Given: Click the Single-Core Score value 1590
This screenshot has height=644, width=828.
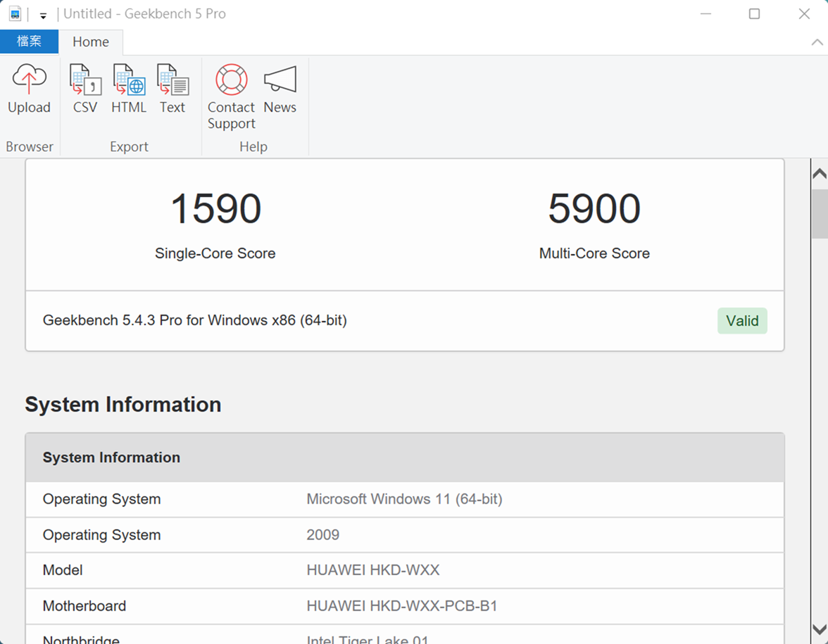Looking at the screenshot, I should (x=215, y=209).
